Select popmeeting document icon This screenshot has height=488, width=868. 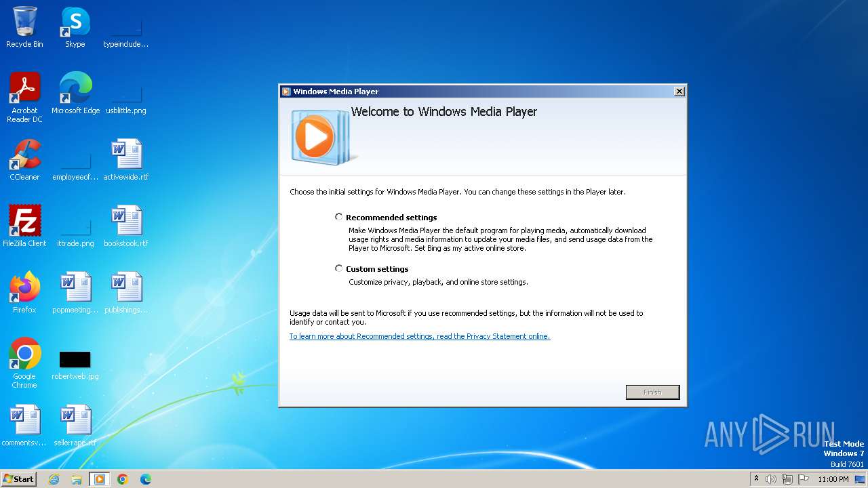click(x=75, y=292)
